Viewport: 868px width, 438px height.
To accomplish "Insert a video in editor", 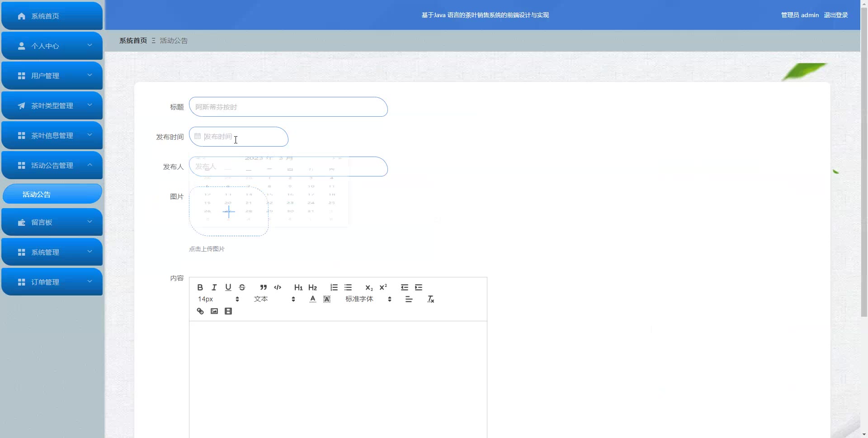I will click(x=228, y=311).
